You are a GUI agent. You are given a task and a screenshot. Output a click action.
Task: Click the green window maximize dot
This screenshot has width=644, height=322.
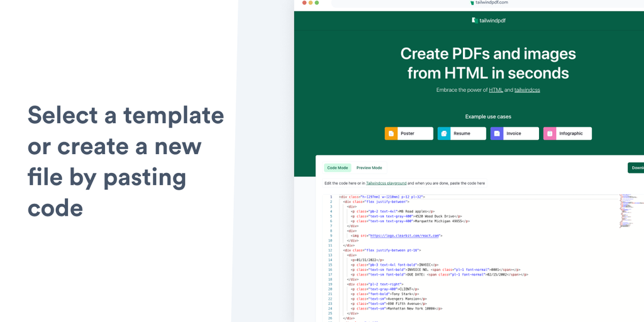tap(317, 3)
